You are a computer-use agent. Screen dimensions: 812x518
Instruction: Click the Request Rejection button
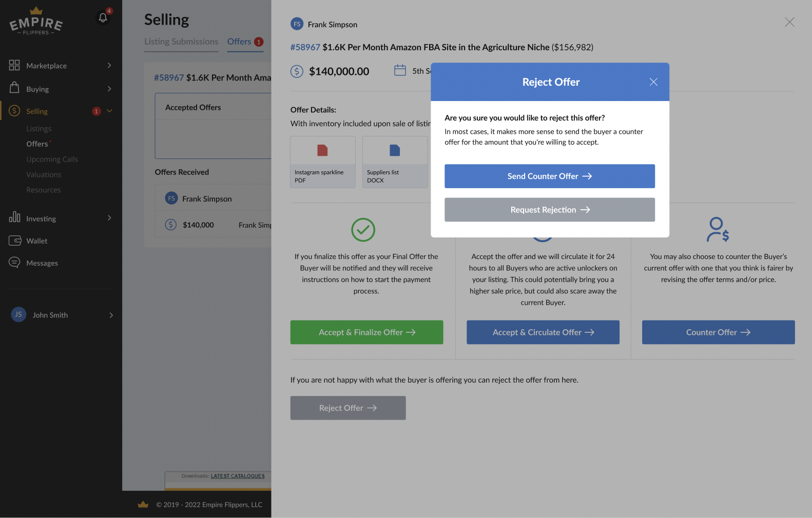549,210
